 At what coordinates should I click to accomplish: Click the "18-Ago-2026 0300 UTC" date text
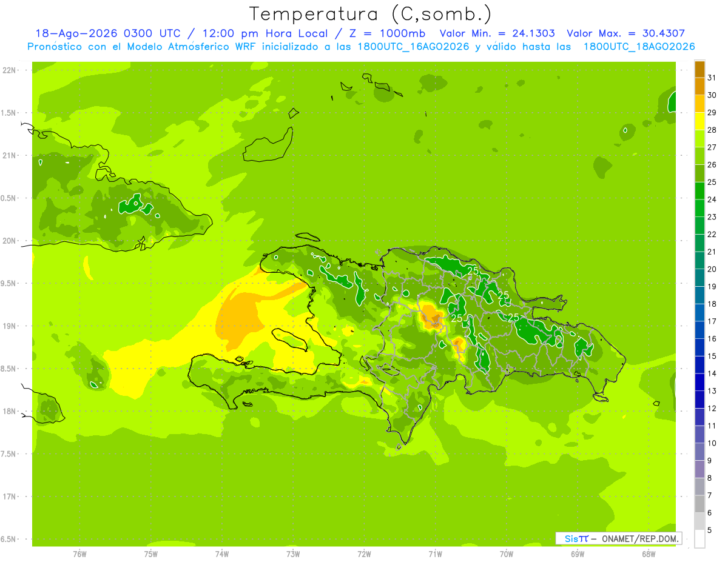point(112,33)
